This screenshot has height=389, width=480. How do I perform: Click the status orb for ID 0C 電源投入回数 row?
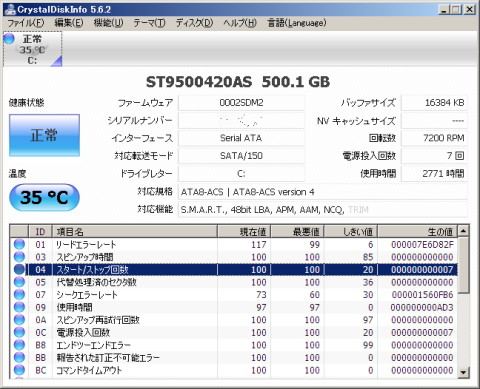pyautogui.click(x=19, y=332)
